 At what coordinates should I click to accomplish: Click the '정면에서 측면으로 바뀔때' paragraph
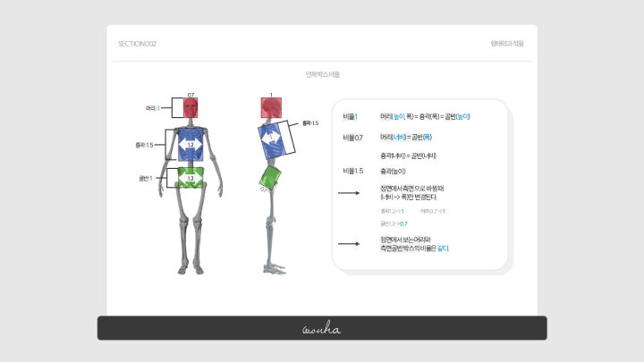pyautogui.click(x=411, y=193)
